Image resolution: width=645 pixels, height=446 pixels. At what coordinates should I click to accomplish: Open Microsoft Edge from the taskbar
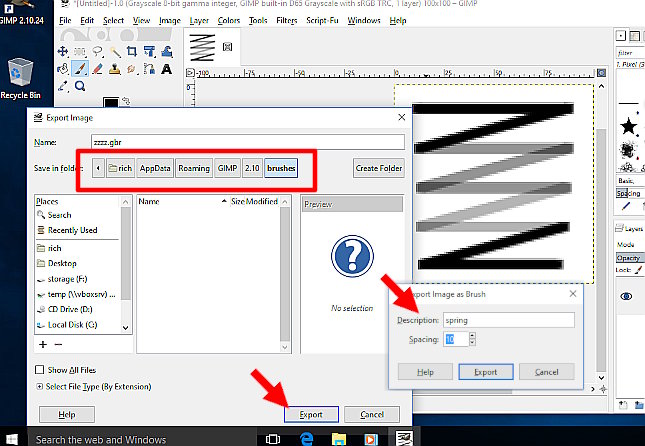click(x=306, y=439)
